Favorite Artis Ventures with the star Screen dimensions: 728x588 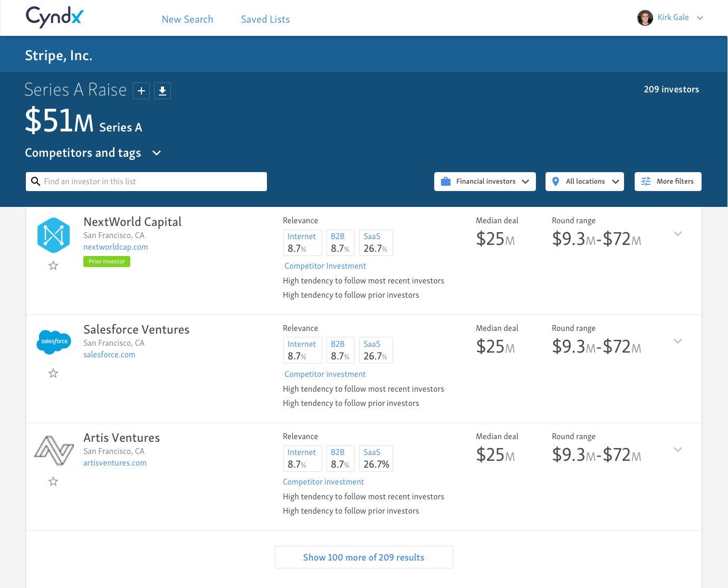click(x=53, y=481)
